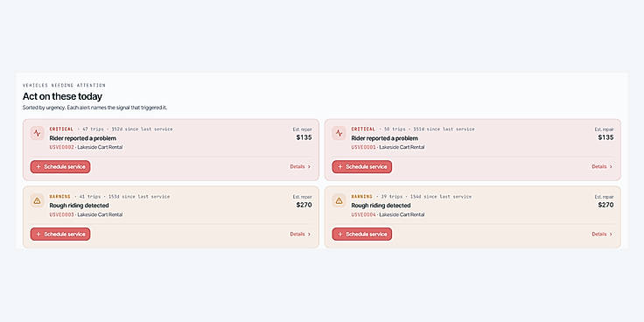Open Details for the 47 trips critical alert
This screenshot has height=322, width=644.
point(300,167)
